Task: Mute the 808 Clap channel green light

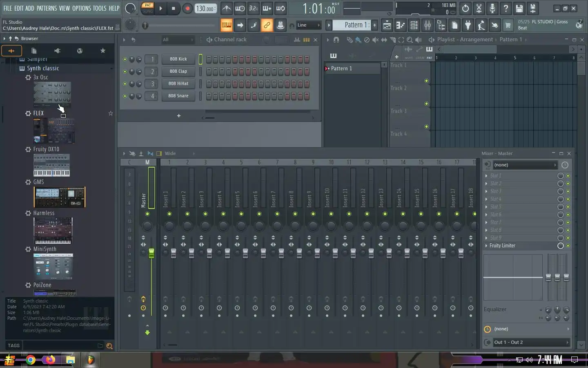Action: (x=125, y=72)
